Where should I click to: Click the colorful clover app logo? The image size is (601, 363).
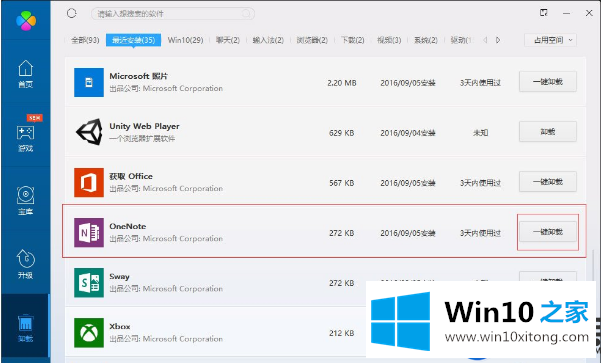coord(26,20)
